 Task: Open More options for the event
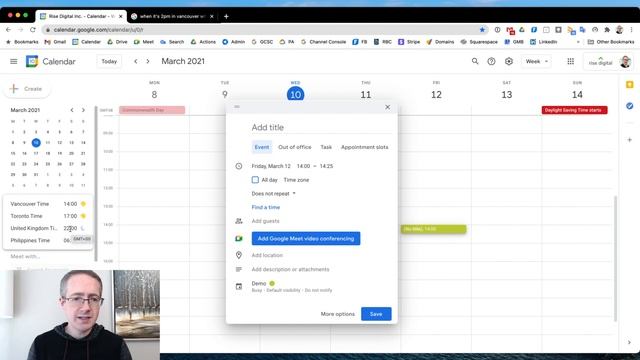point(338,314)
